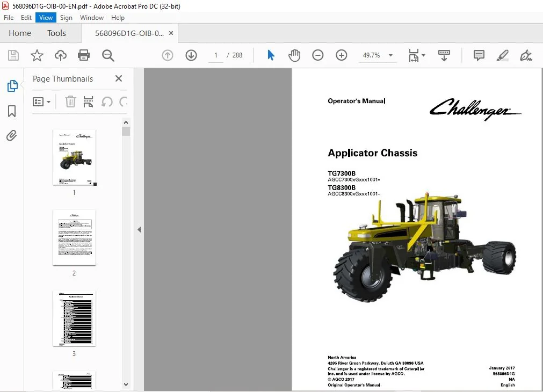Rotate page clockwise icon
The width and height of the screenshot is (543, 392).
pos(124,102)
